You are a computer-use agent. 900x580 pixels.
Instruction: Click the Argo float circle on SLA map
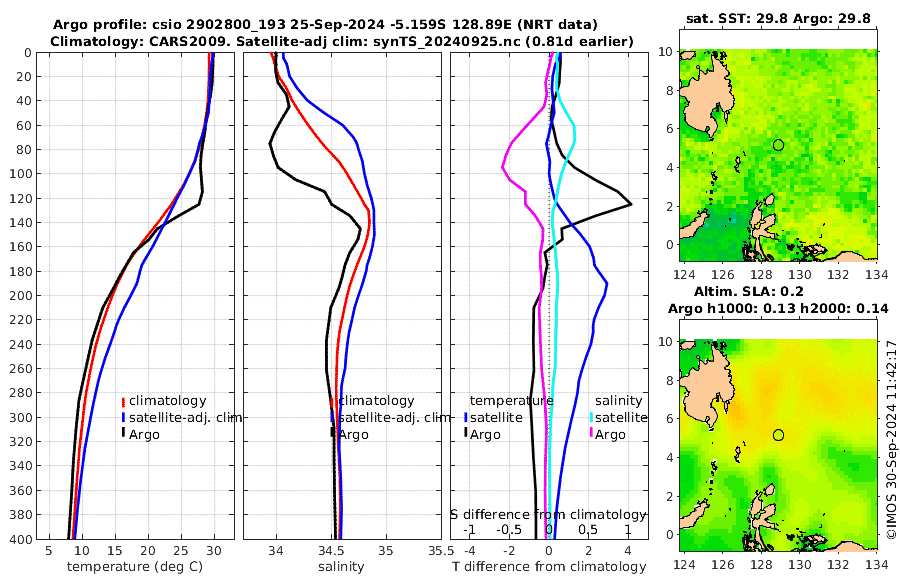pyautogui.click(x=778, y=435)
